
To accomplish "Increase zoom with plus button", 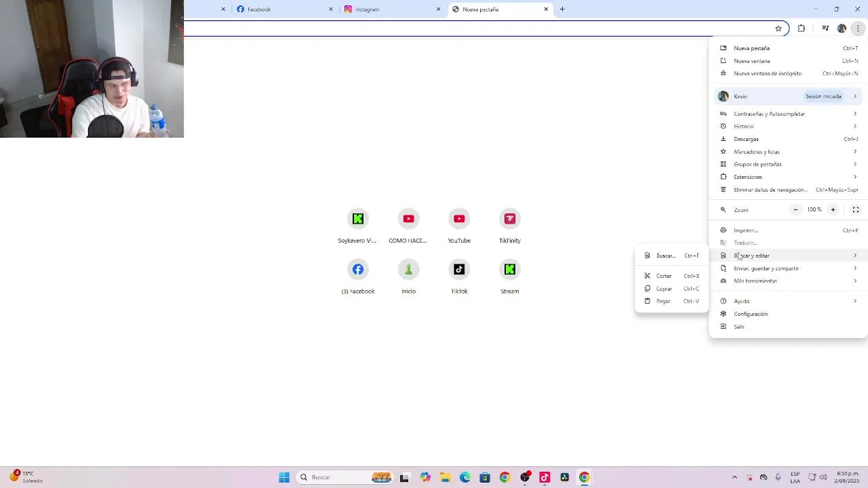I will 833,210.
